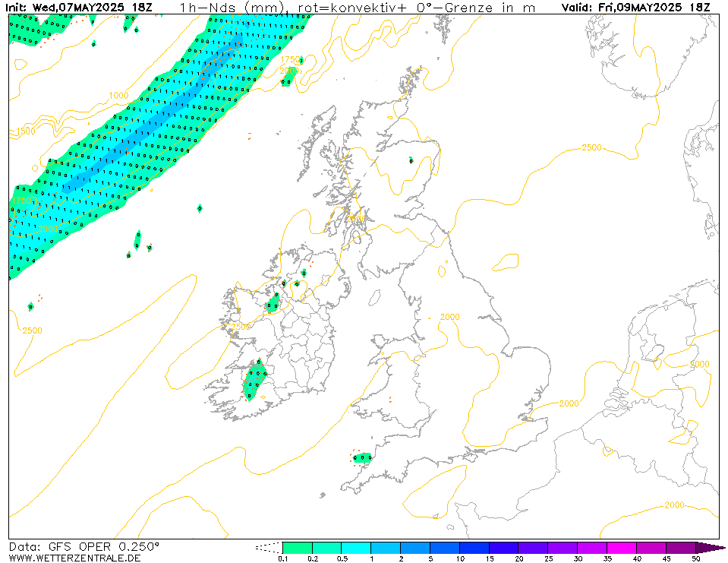The image size is (728, 563).
Task: Select the 45–50 mm legend swatch
Action: 681,548
